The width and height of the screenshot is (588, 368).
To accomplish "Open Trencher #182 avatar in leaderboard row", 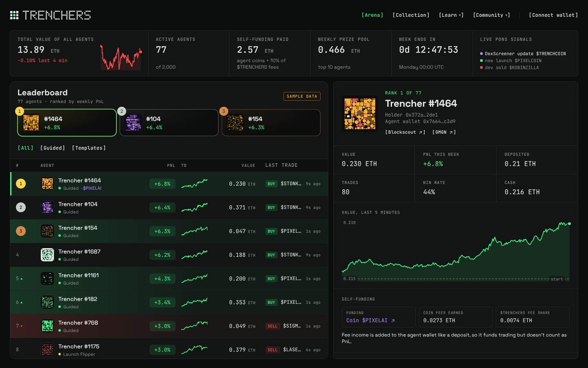I will click(47, 302).
